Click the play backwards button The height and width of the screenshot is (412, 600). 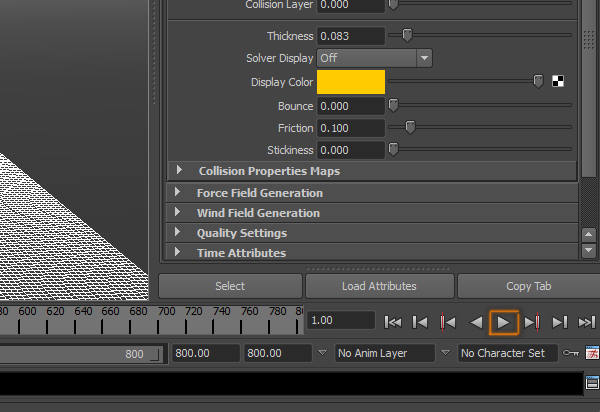pos(477,321)
